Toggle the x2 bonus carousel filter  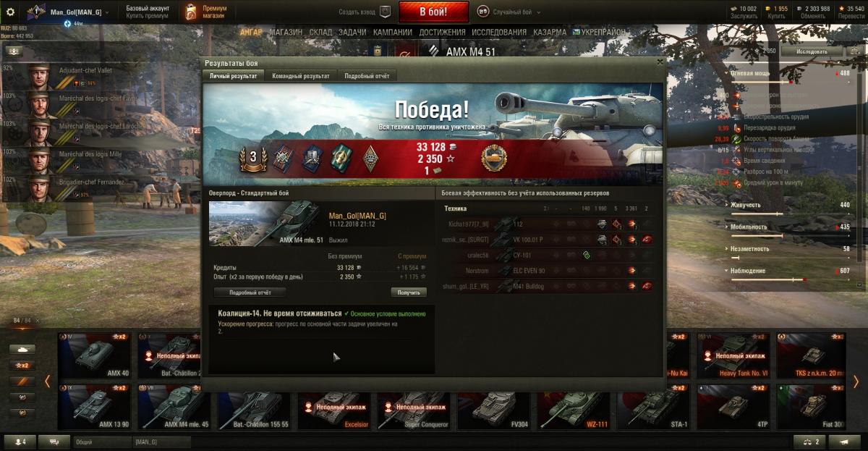(x=22, y=365)
